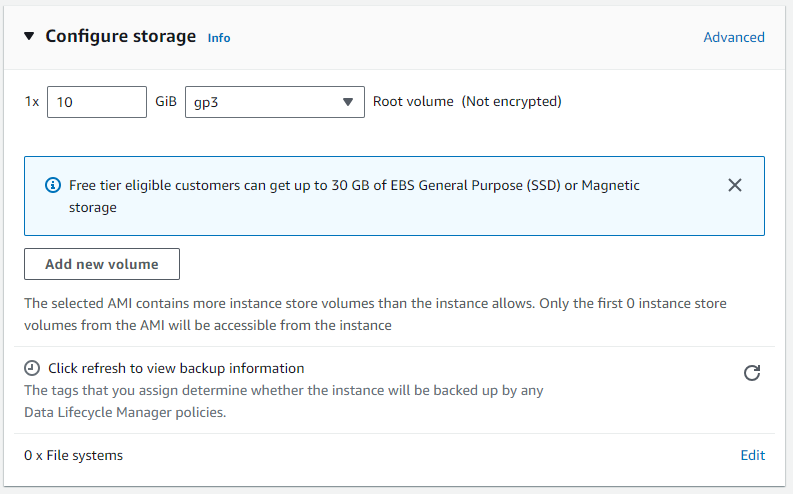Screen dimensions: 793x494
Task: Click the Add new volume button
Action: (102, 264)
